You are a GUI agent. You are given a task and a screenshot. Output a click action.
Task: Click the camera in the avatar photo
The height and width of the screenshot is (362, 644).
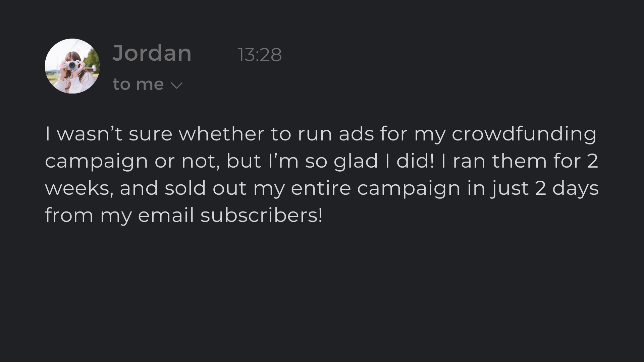71,65
